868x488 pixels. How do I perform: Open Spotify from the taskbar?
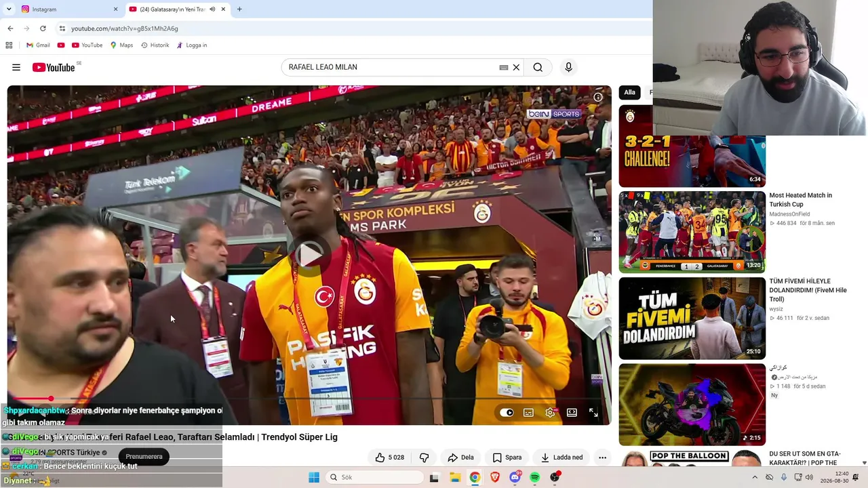click(x=535, y=477)
